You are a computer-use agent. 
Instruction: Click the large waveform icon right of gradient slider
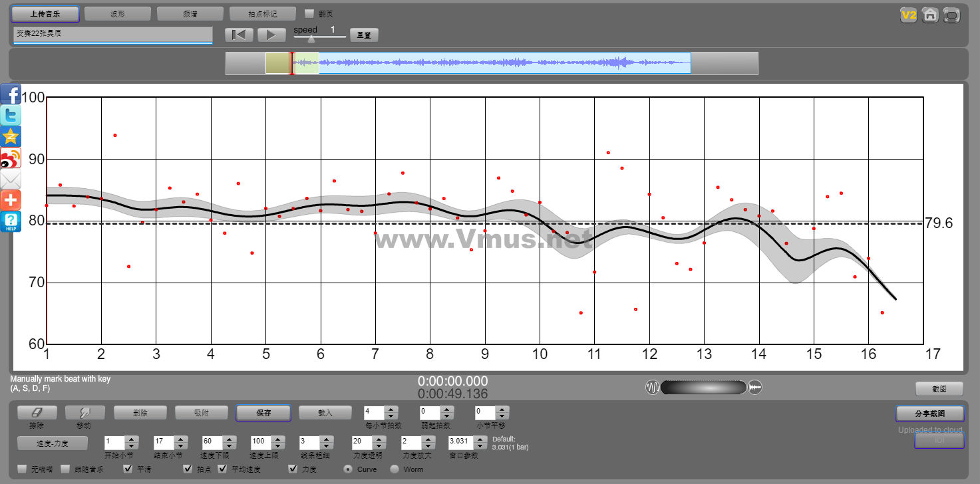[755, 387]
